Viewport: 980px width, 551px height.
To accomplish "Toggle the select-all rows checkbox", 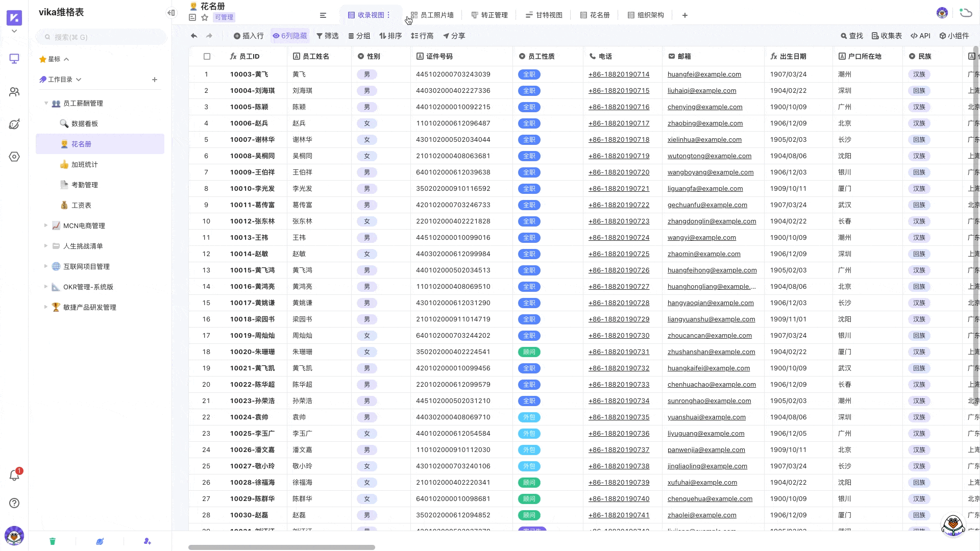I will pyautogui.click(x=207, y=57).
